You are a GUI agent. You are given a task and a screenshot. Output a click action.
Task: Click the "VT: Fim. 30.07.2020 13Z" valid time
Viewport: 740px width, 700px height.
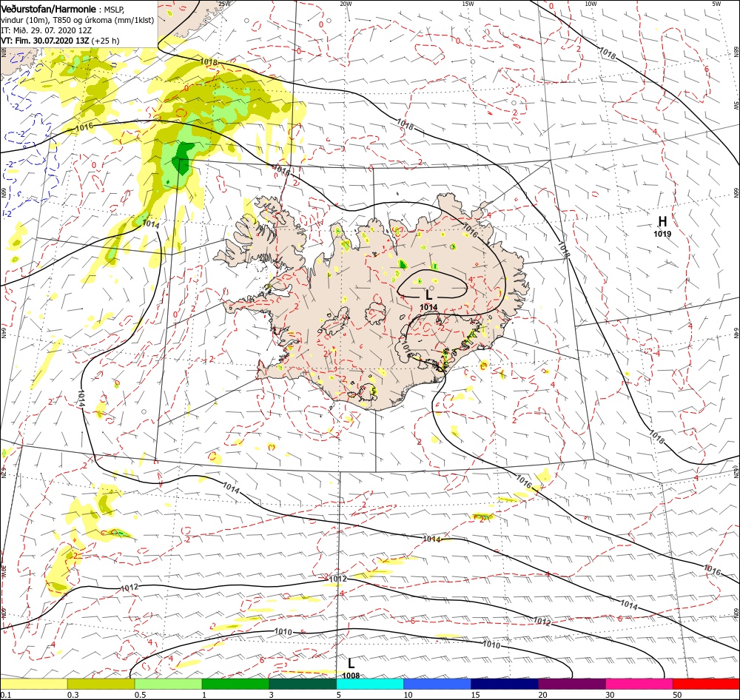pos(45,41)
